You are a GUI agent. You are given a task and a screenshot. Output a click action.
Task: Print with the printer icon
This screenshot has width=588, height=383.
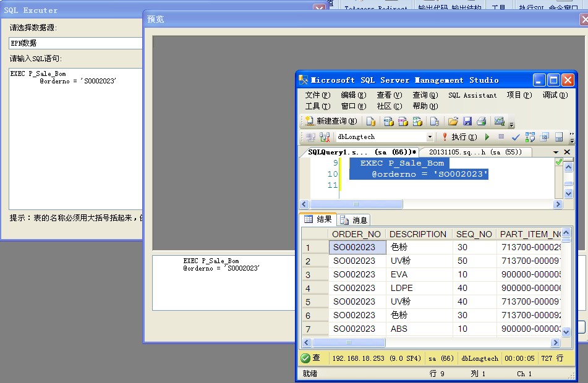point(482,121)
